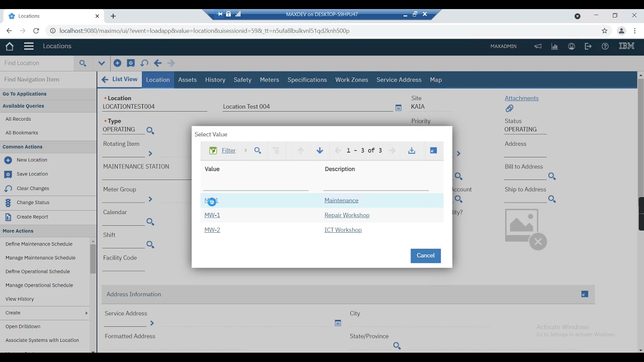Remove the location image with X icon

pyautogui.click(x=538, y=242)
